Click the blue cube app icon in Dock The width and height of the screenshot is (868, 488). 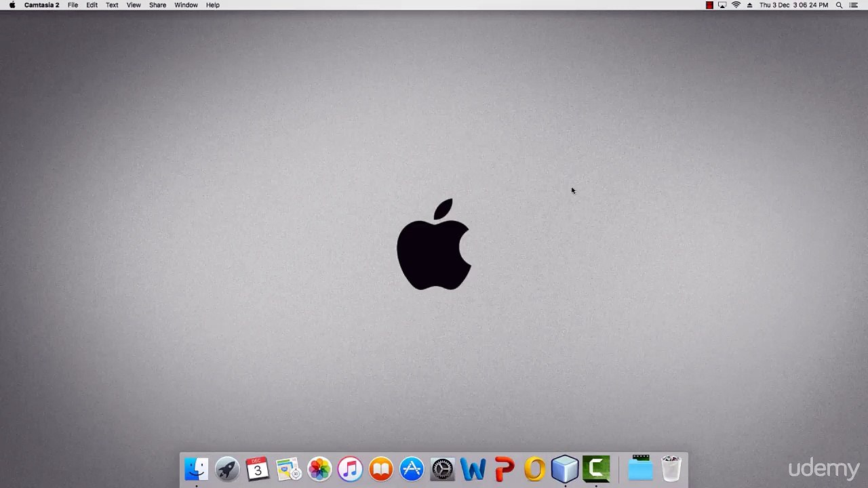coord(565,469)
